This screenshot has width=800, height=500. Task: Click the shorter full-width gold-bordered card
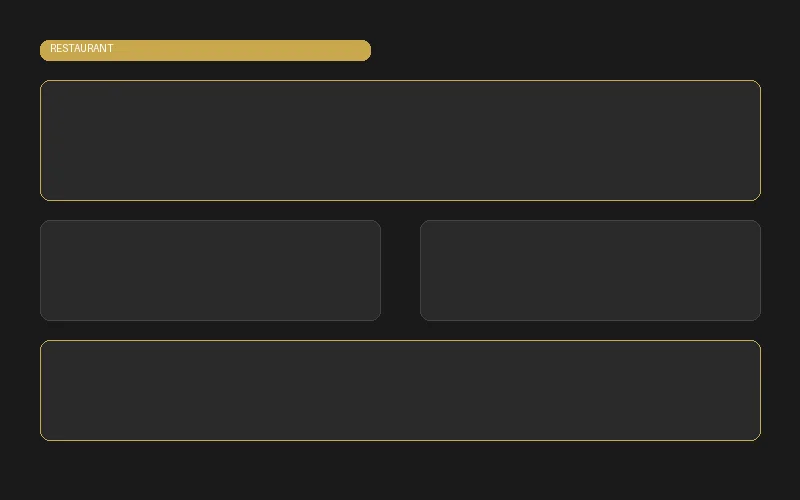pos(401,390)
